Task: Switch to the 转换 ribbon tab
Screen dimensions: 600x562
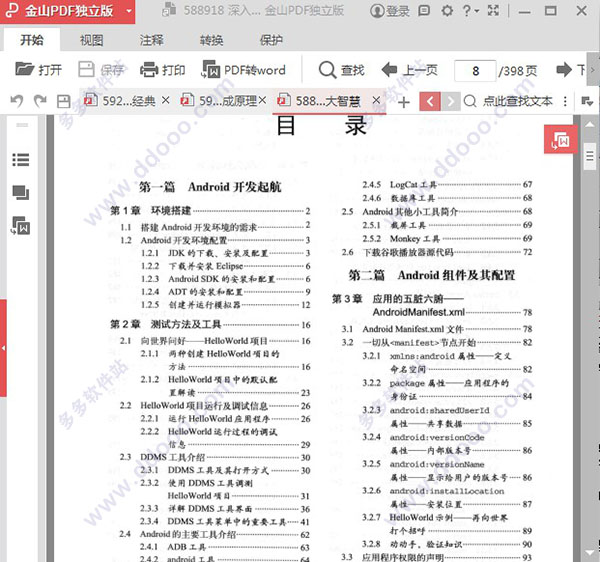Action: (212, 40)
